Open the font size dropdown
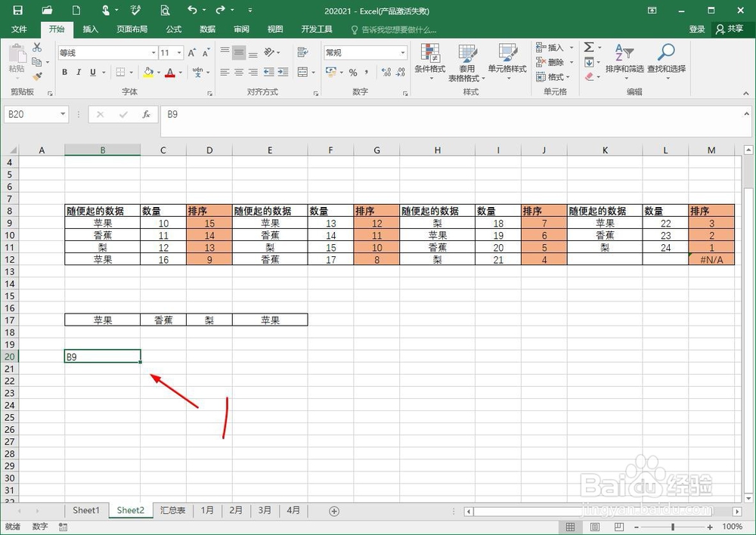 point(179,53)
